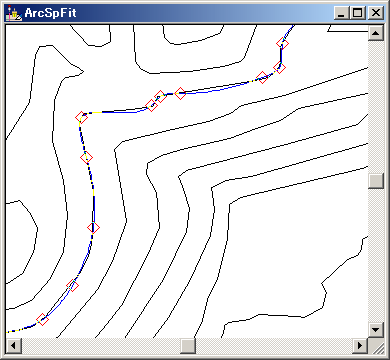Click the ArcSpFit application icon in title bar
Image resolution: width=390 pixels, height=360 pixels.
[x=13, y=13]
